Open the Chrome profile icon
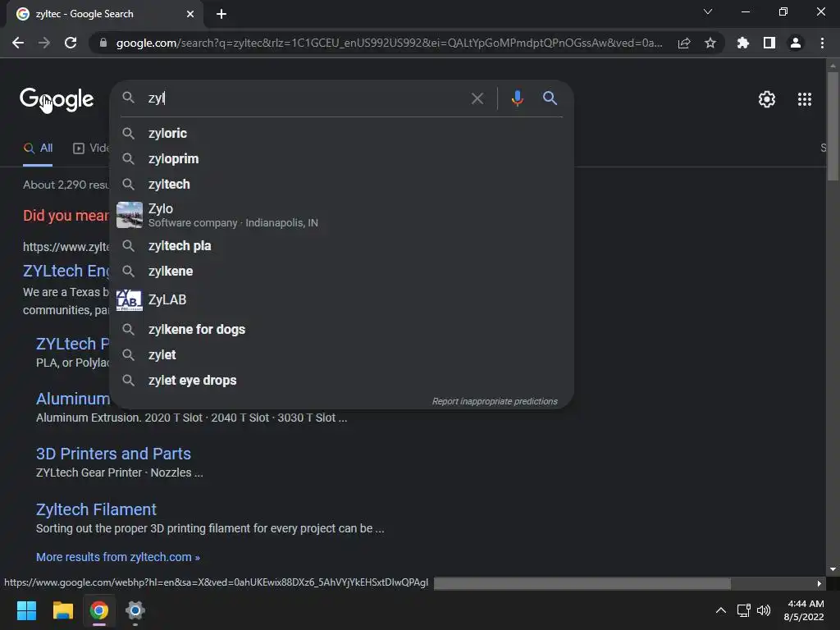The image size is (840, 630). [x=796, y=43]
